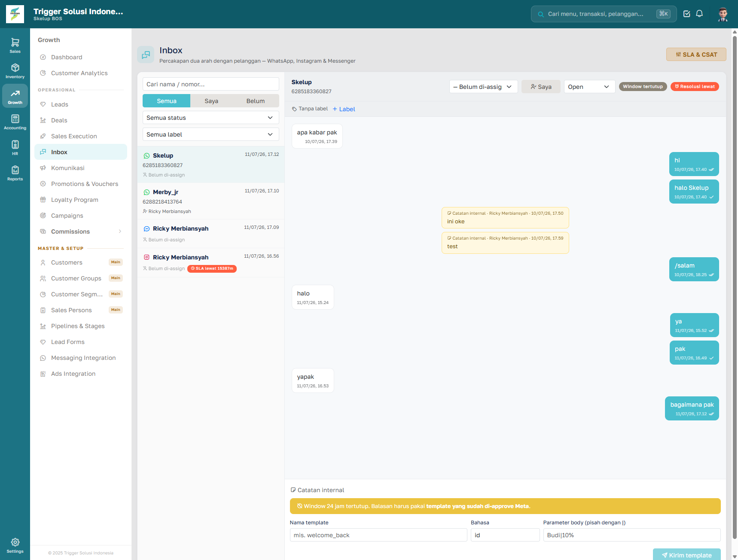Open the Reports module icon

tap(15, 173)
